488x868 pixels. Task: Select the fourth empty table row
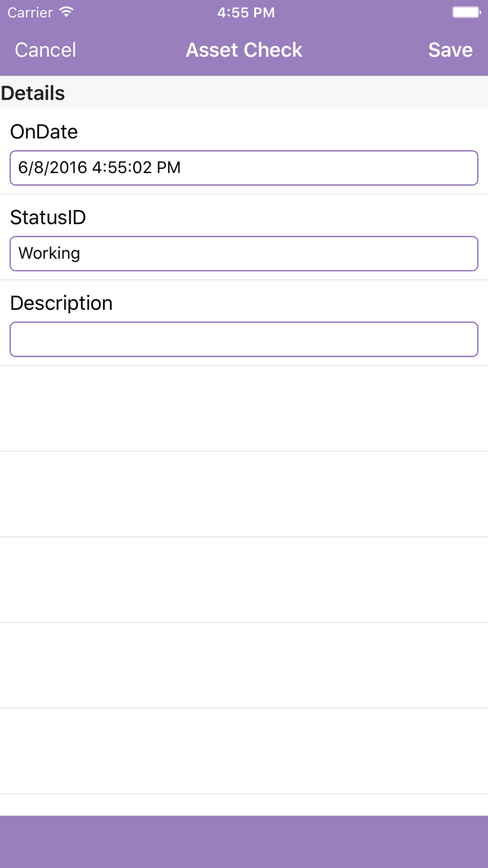(244, 666)
